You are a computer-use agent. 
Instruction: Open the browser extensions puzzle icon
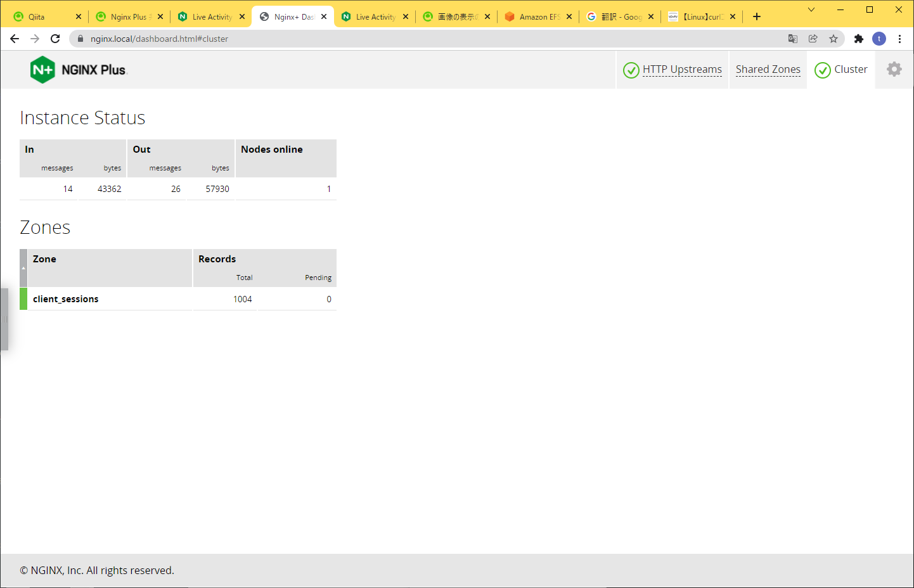pyautogui.click(x=859, y=39)
